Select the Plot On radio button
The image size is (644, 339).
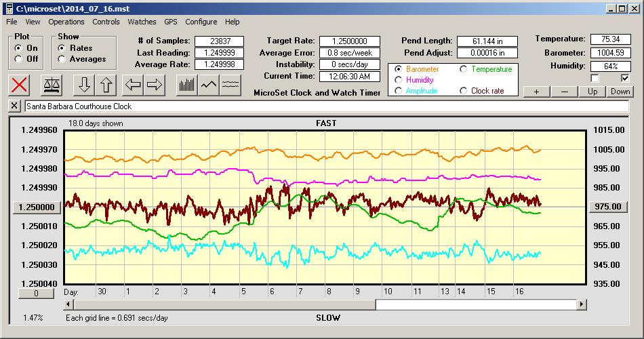(x=18, y=48)
